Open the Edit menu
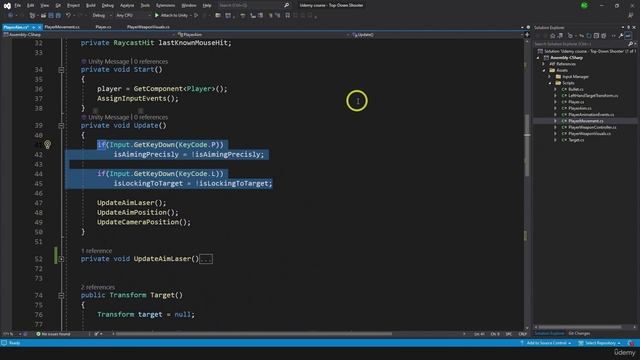This screenshot has height=360, width=640. pos(31,6)
